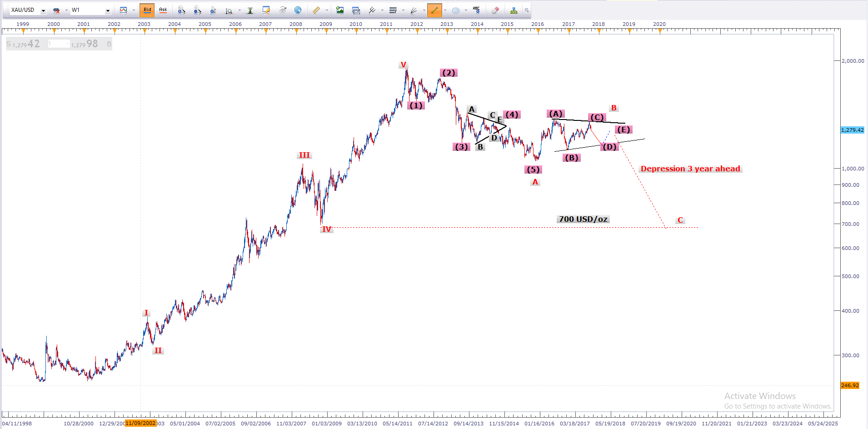The image size is (868, 429).
Task: Expand the toolbar overflow options menu
Action: pyautogui.click(x=527, y=10)
